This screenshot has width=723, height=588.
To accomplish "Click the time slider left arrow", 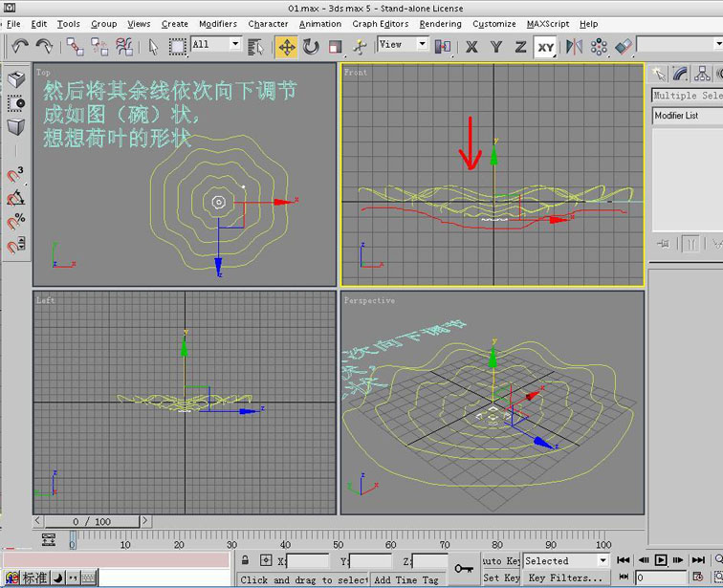I will click(x=38, y=521).
